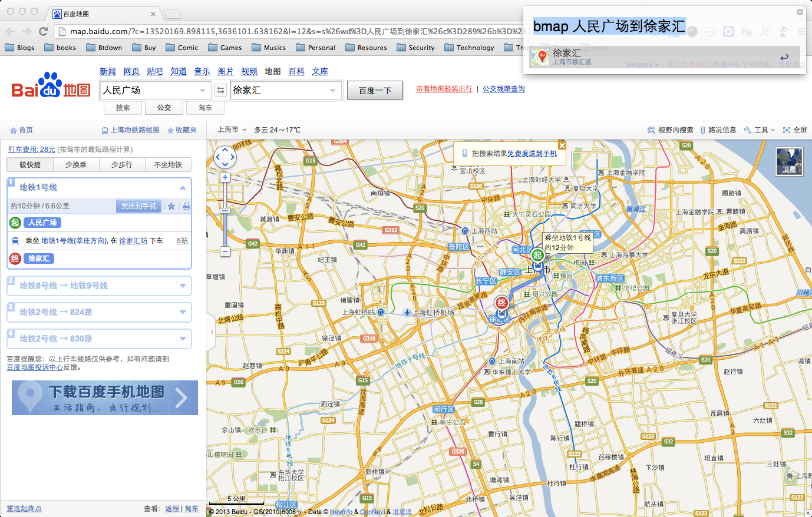Click the 上海虹桥站 station icon on map
This screenshot has width=812, height=517.
pos(381,312)
